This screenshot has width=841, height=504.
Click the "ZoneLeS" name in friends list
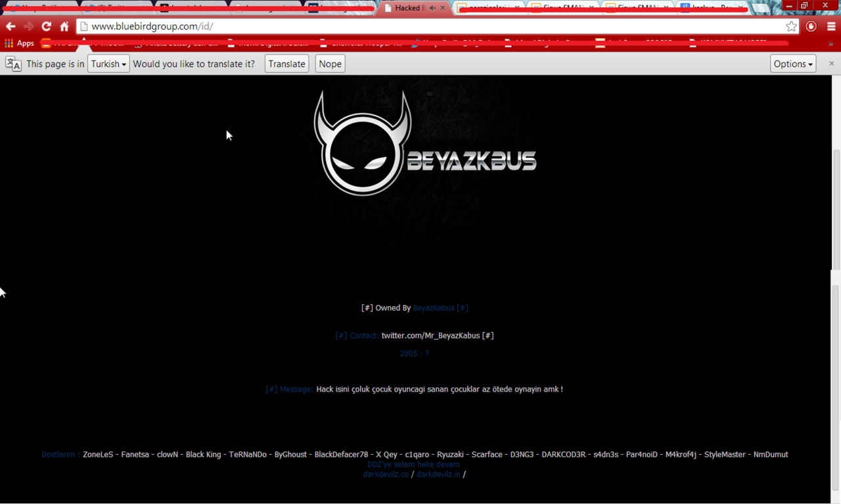click(98, 454)
